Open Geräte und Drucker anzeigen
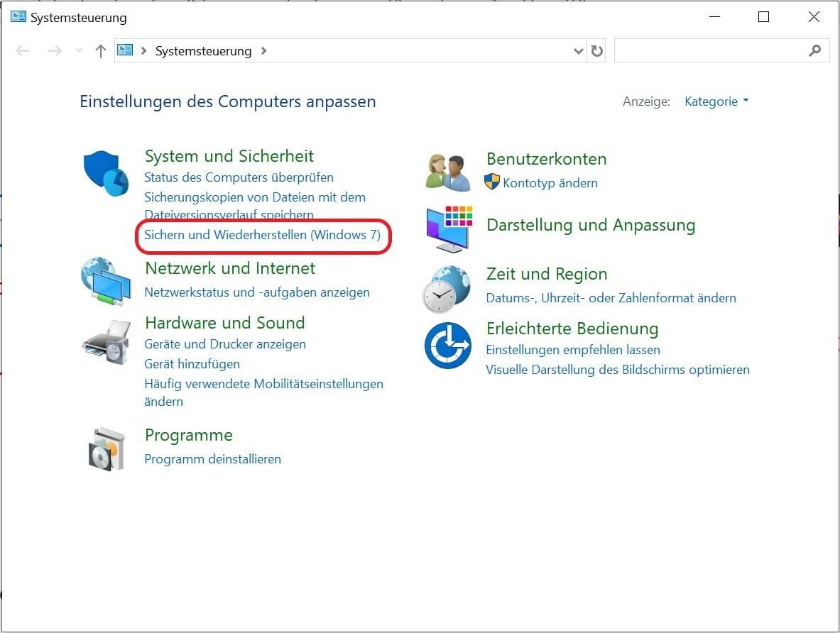Screen dimensions: 840x633 [224, 344]
